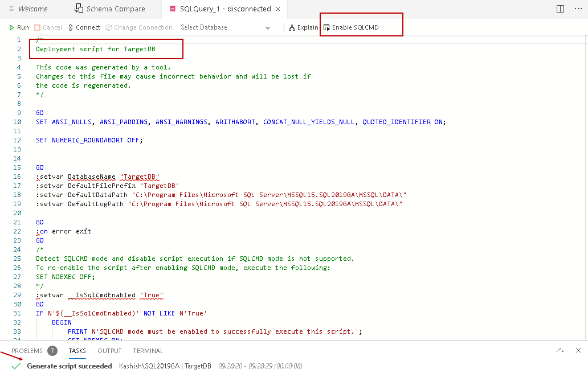Click the SET ANSI_NULLS statement line
Screen dimensions: 588x373
(241, 122)
